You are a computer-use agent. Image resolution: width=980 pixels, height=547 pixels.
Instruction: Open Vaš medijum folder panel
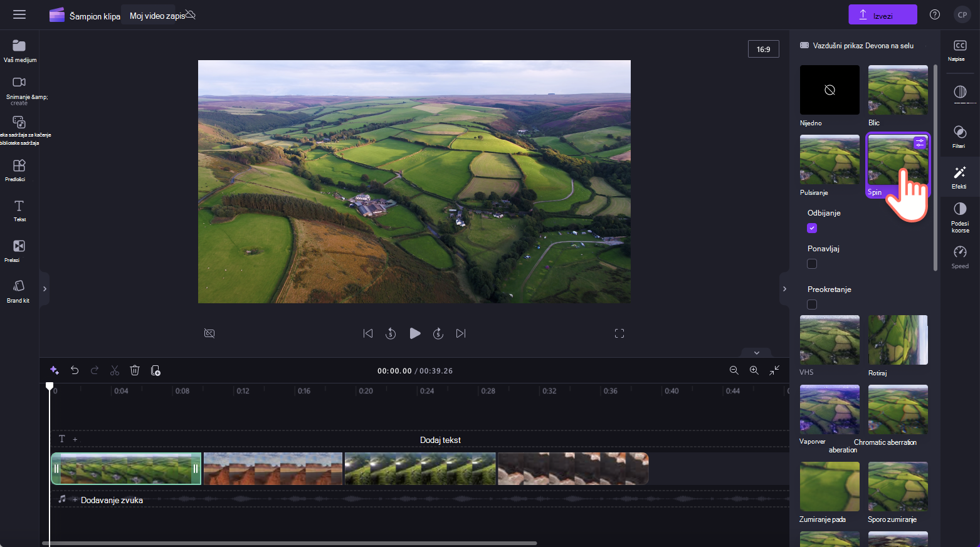[x=19, y=51]
